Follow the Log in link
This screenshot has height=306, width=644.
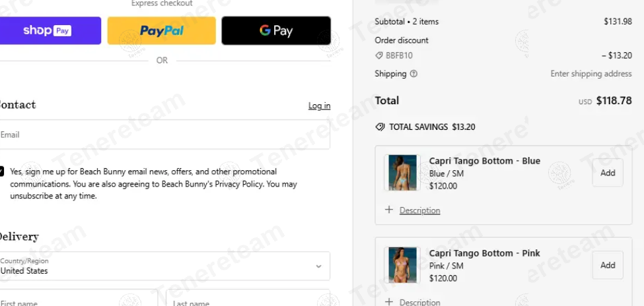(x=319, y=106)
